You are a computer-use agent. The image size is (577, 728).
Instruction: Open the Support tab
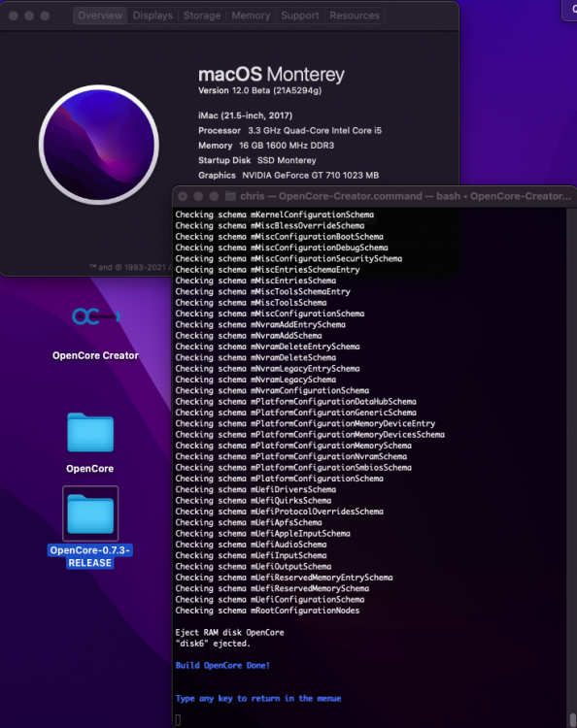click(x=300, y=16)
